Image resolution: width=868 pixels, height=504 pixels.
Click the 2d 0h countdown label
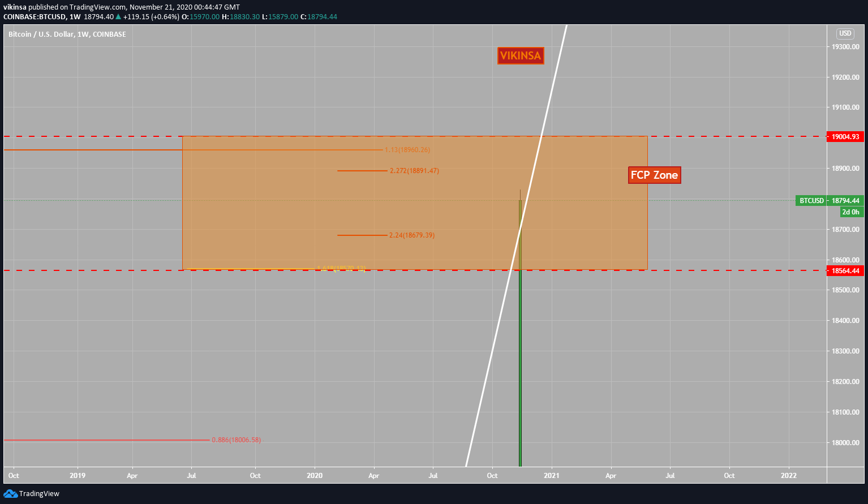(851, 212)
